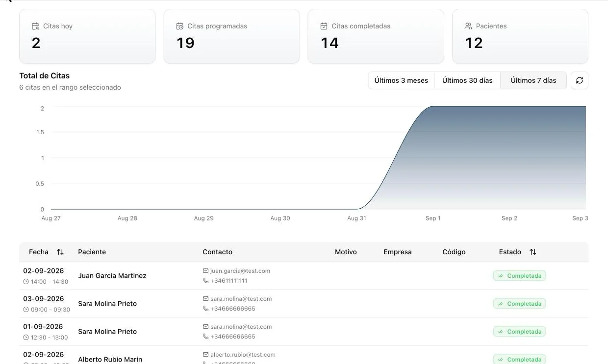Click the time range 14:00 - 14:30
Viewport: 608px width, 364px height.
[x=50, y=282]
